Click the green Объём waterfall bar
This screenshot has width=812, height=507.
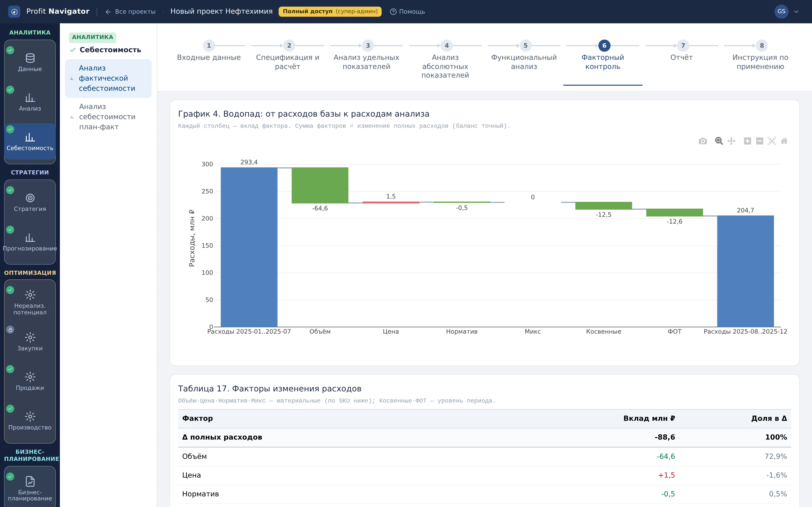pyautogui.click(x=320, y=185)
